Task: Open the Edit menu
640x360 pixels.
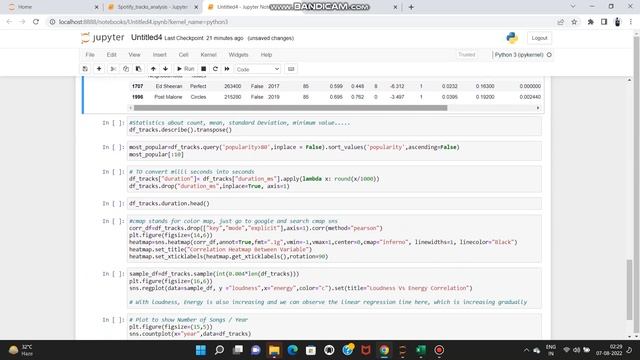Action: point(111,55)
